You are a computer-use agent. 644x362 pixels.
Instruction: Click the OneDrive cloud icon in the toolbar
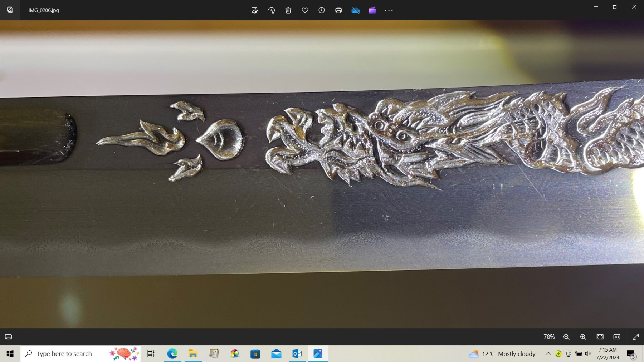point(356,10)
